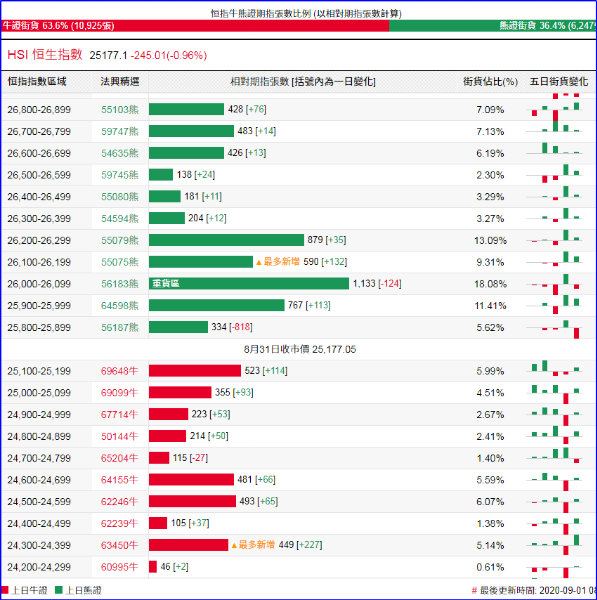Open the 56183熊 warrant link
The height and width of the screenshot is (600, 597).
tap(120, 284)
